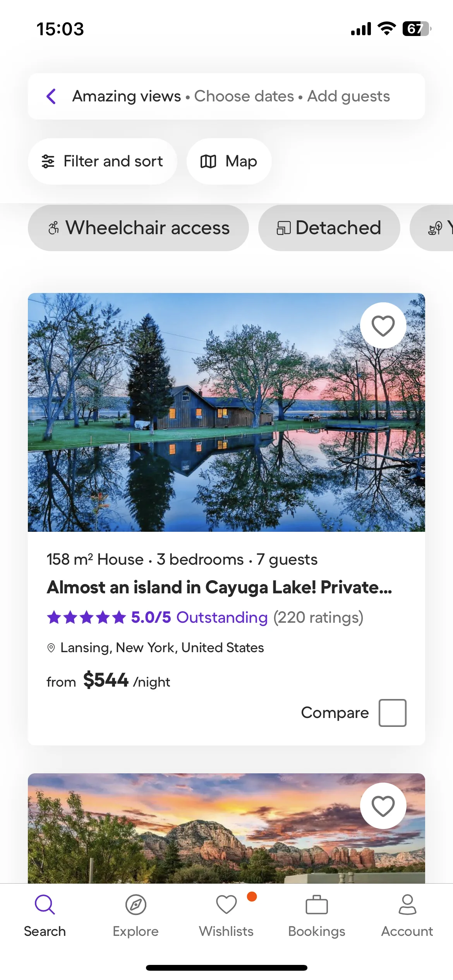Favorite the second listing with heart icon

coord(383,806)
